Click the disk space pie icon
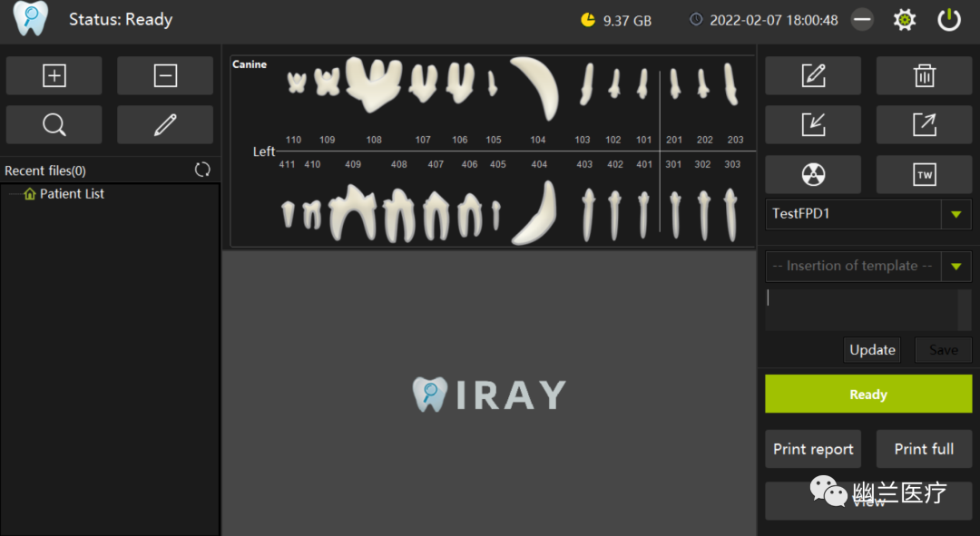This screenshot has width=980, height=536. point(588,20)
